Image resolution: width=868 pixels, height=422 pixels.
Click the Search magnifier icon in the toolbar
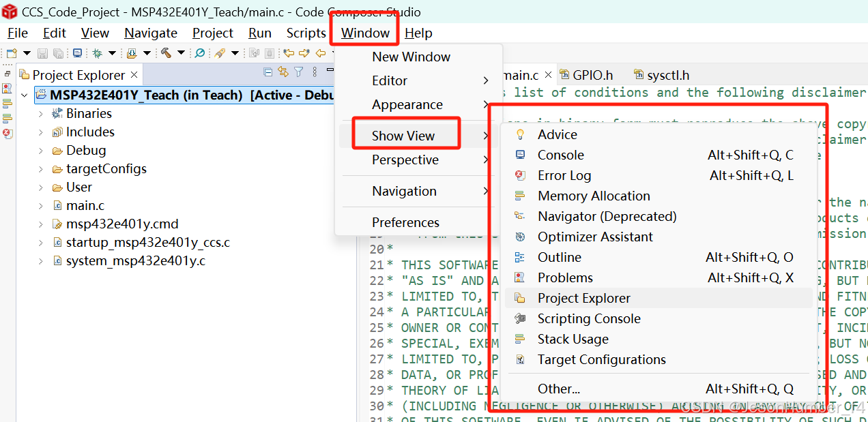pos(199,52)
